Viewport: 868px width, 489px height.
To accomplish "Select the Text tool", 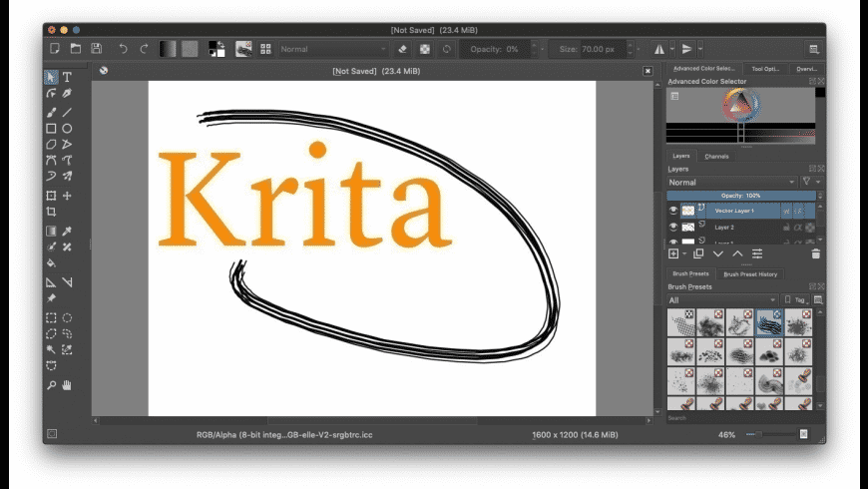I will (x=67, y=77).
